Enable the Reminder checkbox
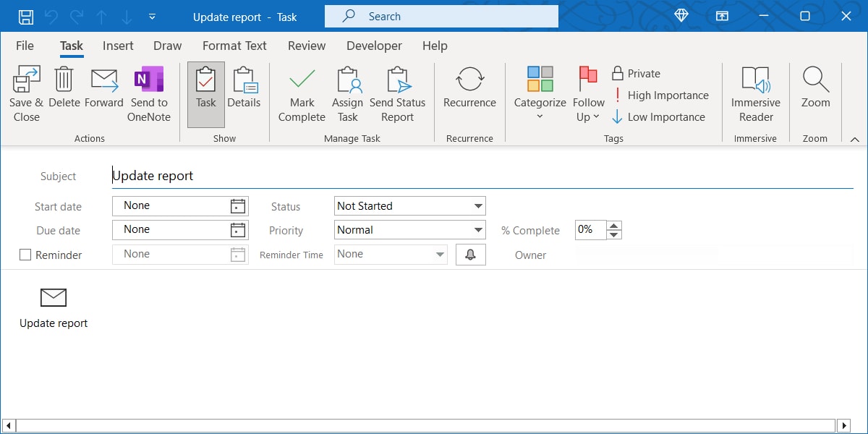This screenshot has height=434, width=868. pos(25,255)
